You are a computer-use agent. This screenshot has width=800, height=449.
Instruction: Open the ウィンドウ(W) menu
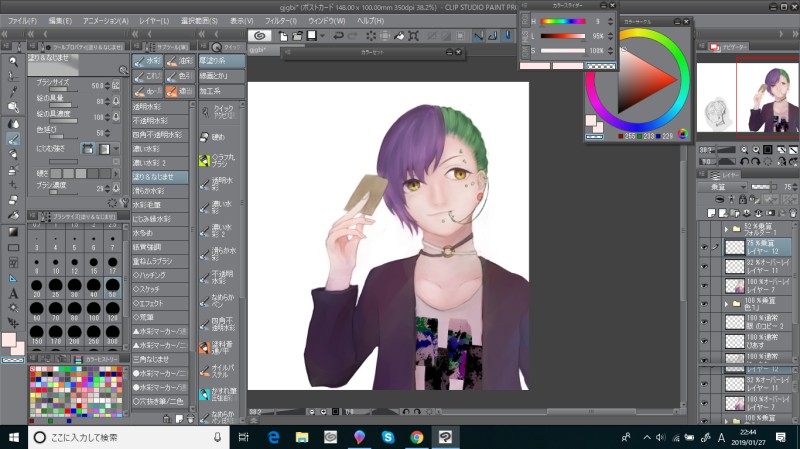[327, 21]
